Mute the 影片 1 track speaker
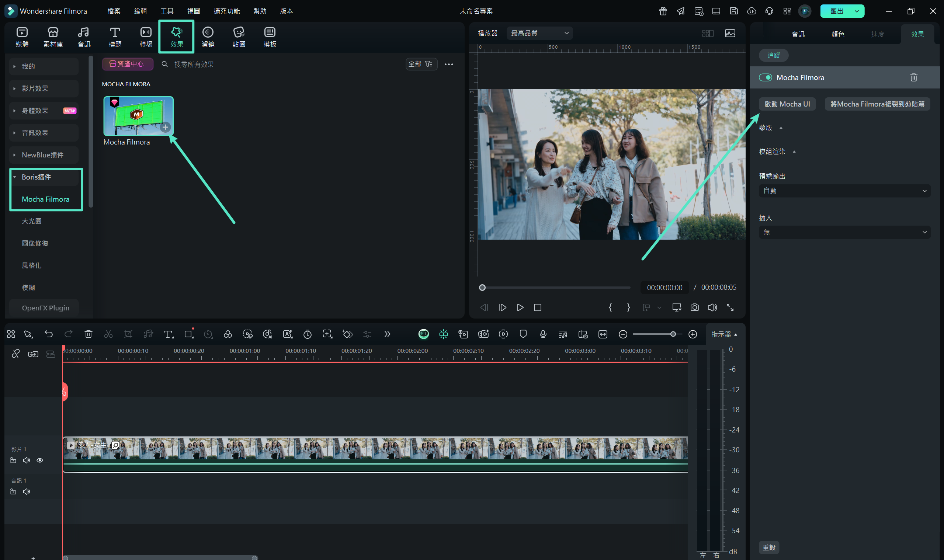The height and width of the screenshot is (560, 944). tap(27, 460)
